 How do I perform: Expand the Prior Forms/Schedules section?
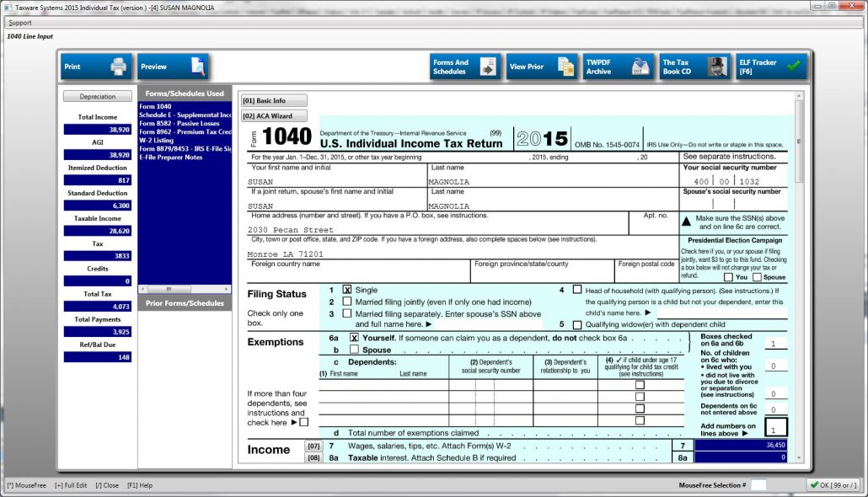[185, 302]
